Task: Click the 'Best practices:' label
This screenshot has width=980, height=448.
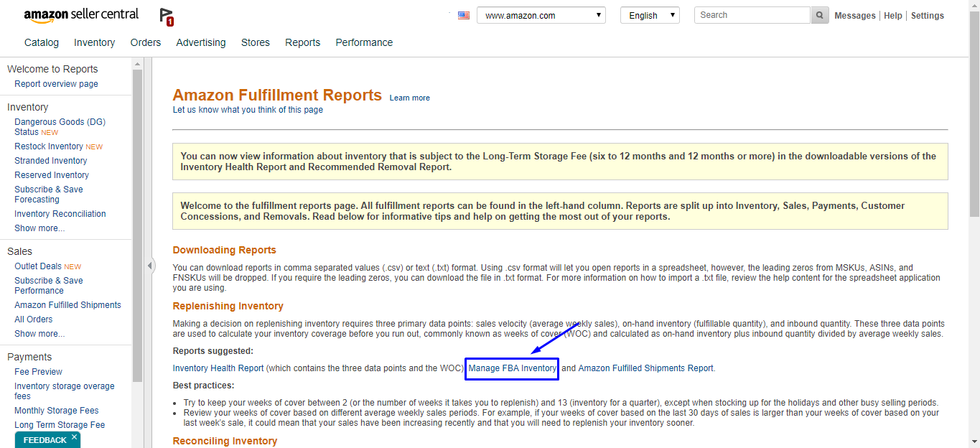Action: 204,386
